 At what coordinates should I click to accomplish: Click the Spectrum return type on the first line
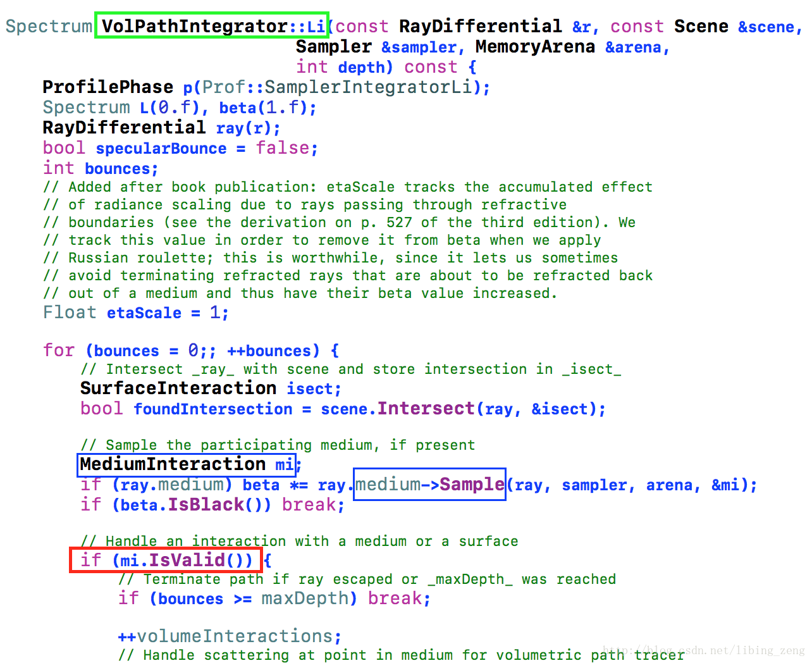pos(49,26)
